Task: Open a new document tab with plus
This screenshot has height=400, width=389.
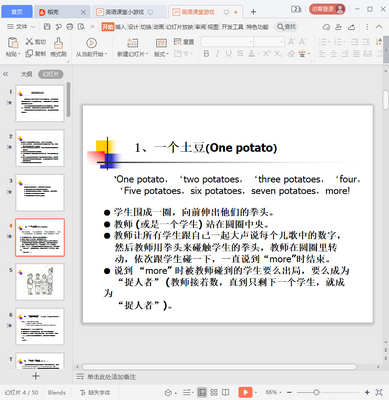Action: 253,12
